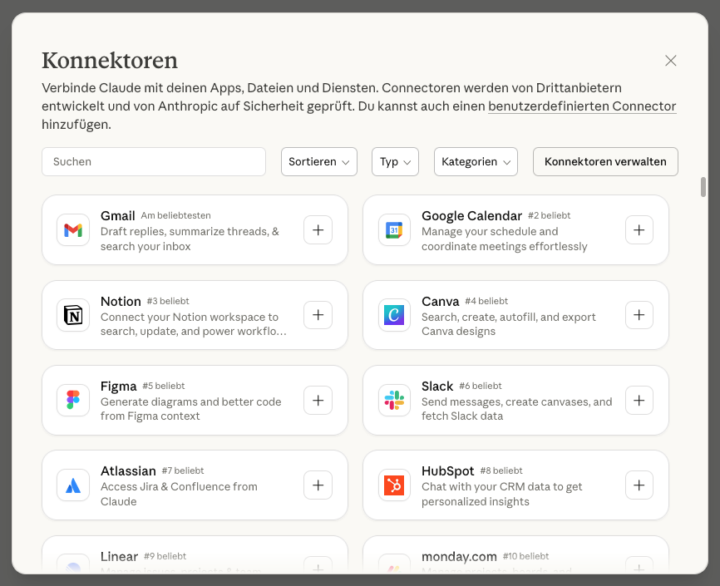Click Konnektoren verwalten button
This screenshot has height=586, width=720.
[606, 162]
